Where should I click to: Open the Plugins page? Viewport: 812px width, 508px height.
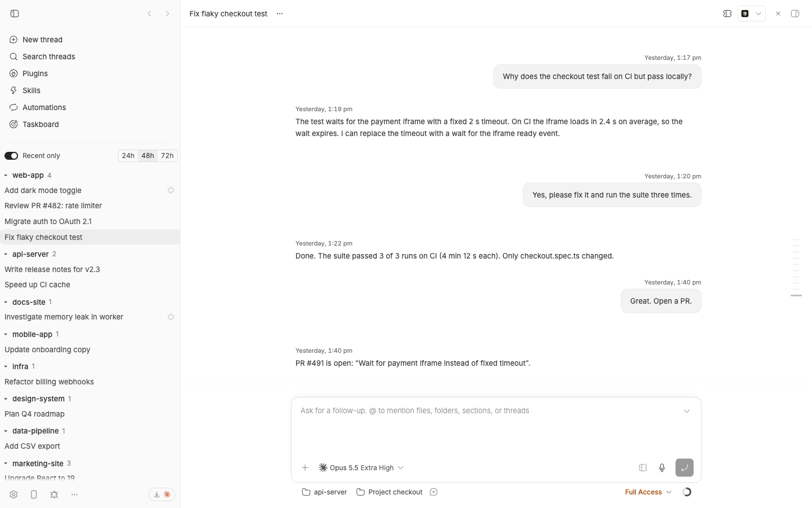(x=90, y=73)
